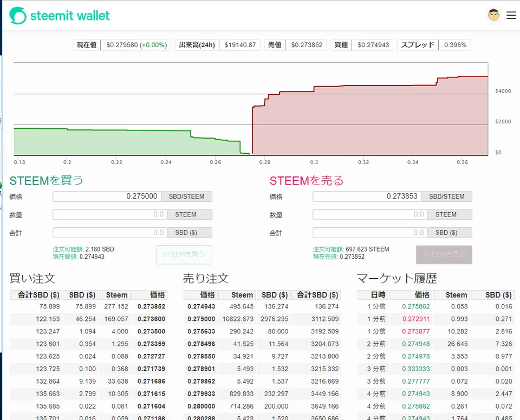The image size is (520, 420).
Task: Click the 現在値 ticker value $0.279580
Action: click(x=122, y=45)
